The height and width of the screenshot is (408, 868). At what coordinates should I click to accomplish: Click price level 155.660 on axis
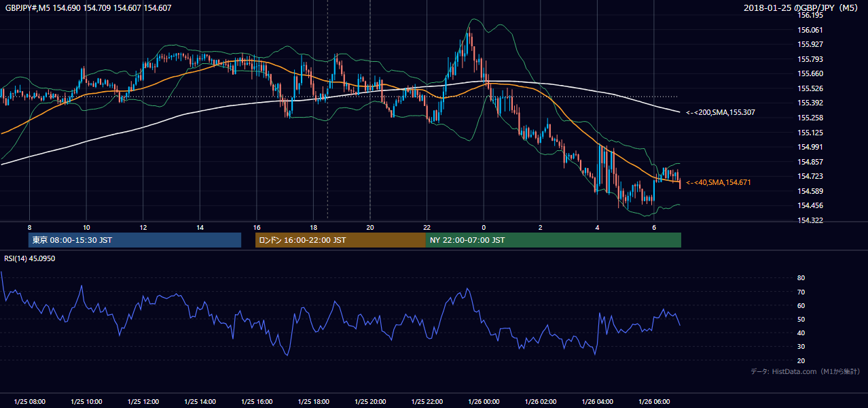pos(811,73)
